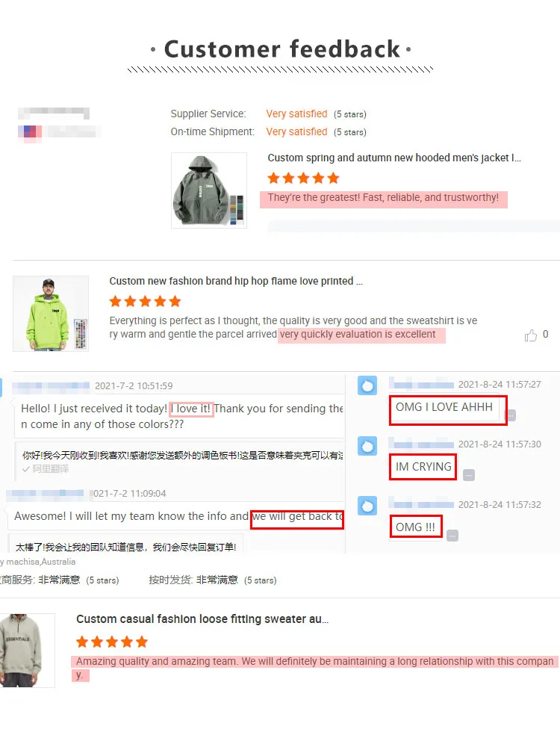Click five-star rating under loose sweater title
Viewport: 560px width, 741px height.
click(112, 642)
